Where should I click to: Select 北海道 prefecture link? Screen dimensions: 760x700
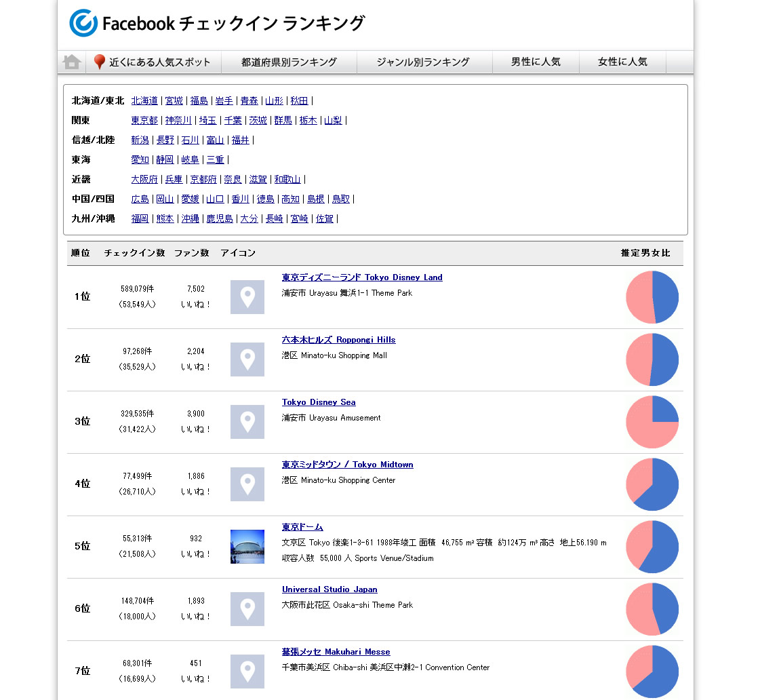(144, 101)
